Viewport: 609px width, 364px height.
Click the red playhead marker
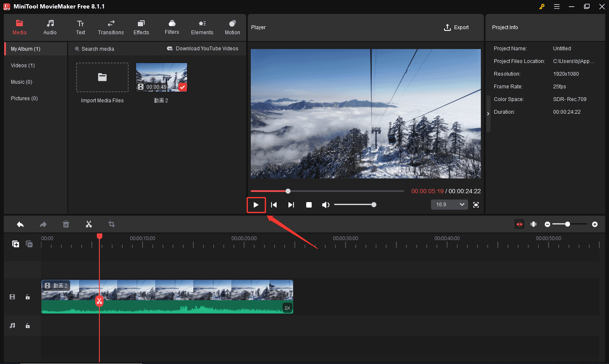[99, 236]
